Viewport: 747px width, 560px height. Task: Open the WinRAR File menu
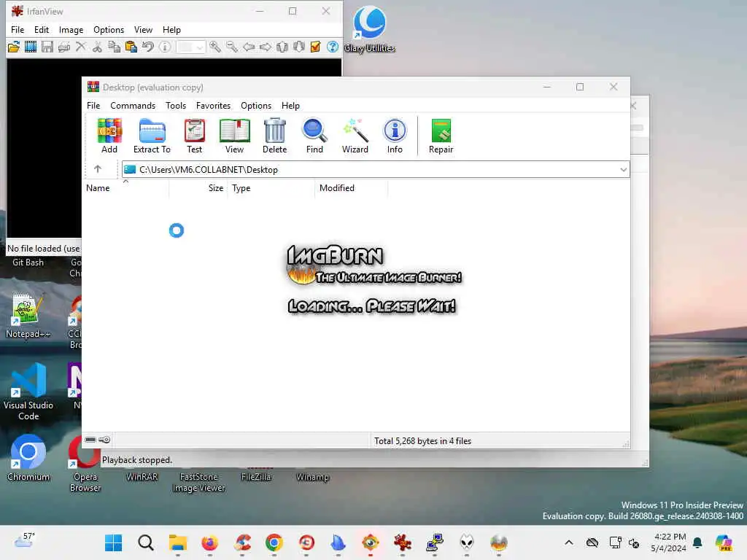coord(93,106)
